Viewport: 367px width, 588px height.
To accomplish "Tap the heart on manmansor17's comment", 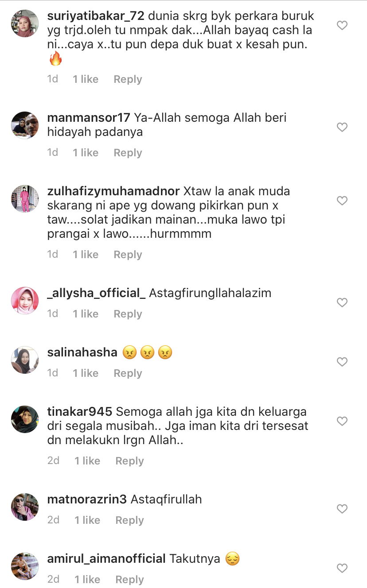I will click(x=342, y=128).
